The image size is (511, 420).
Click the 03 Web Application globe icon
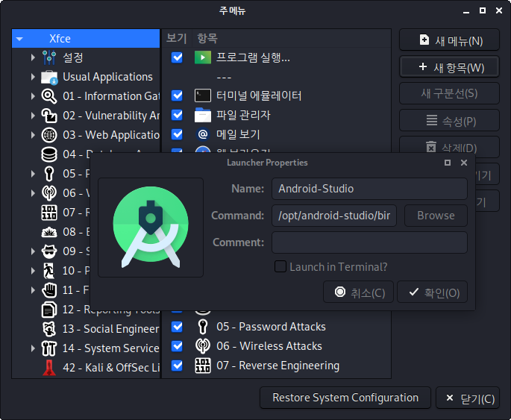[x=49, y=135]
